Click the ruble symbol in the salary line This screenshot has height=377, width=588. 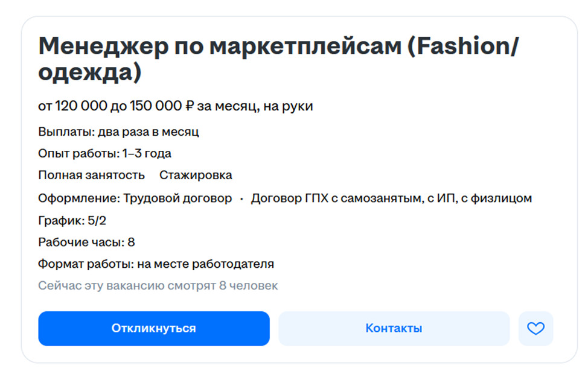point(190,107)
